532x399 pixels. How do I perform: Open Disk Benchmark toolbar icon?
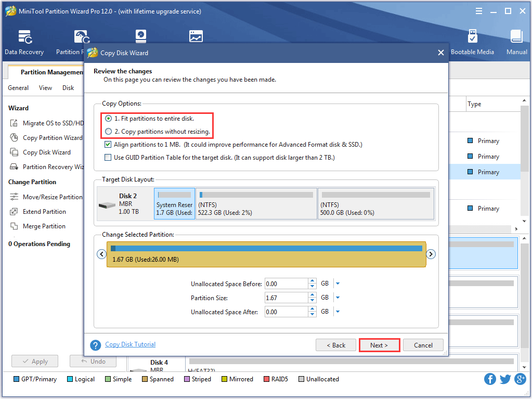141,36
